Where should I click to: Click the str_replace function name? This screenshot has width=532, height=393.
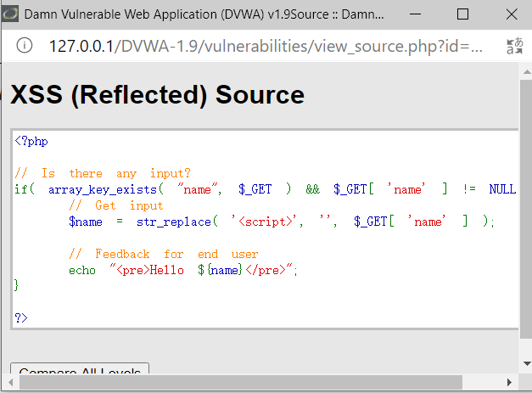173,222
